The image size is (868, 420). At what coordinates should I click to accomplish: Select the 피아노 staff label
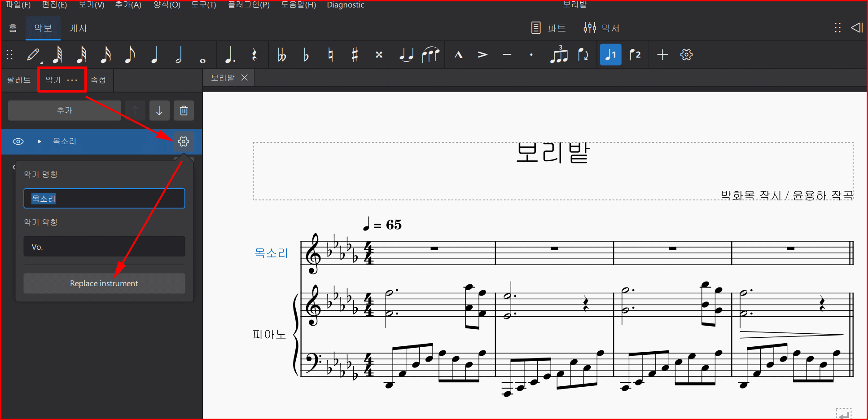click(x=269, y=335)
